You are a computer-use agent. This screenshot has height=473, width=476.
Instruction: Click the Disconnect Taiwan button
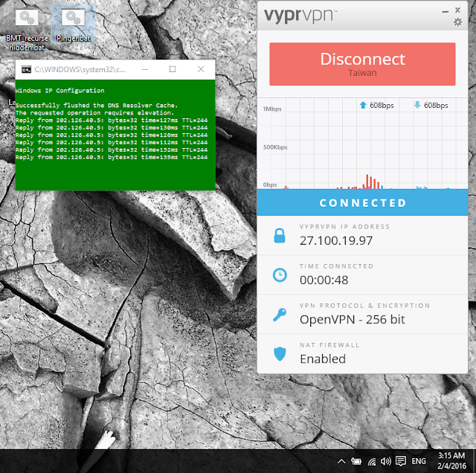(362, 64)
